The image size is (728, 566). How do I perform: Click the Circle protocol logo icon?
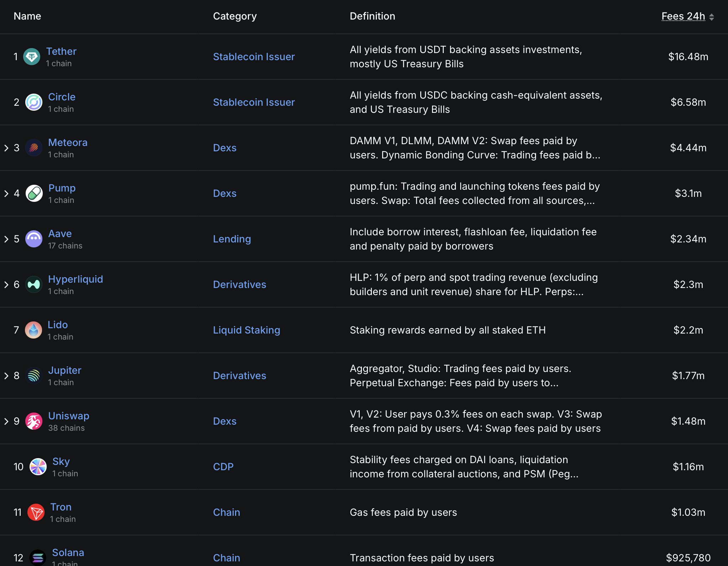pos(34,102)
